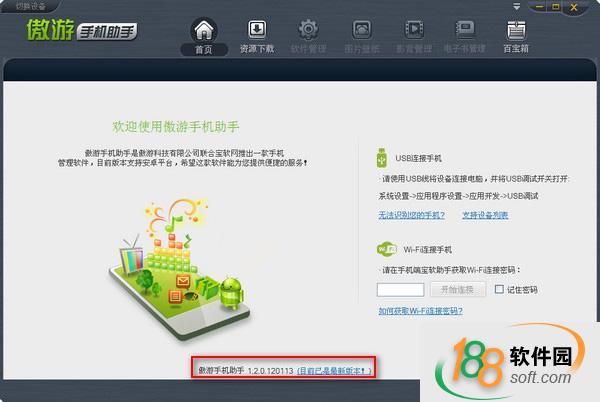Focus the Wi-Fi password input field
The height and width of the screenshot is (402, 600).
tap(400, 290)
